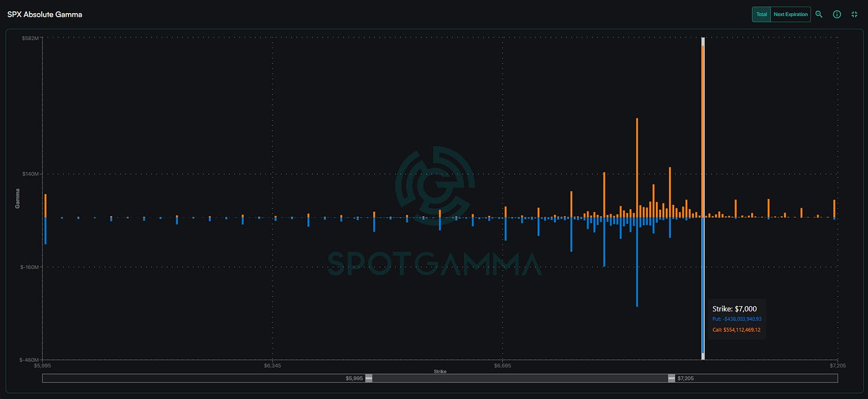
Task: Click the empty slider track right of $7,205
Action: pyautogui.click(x=754, y=378)
